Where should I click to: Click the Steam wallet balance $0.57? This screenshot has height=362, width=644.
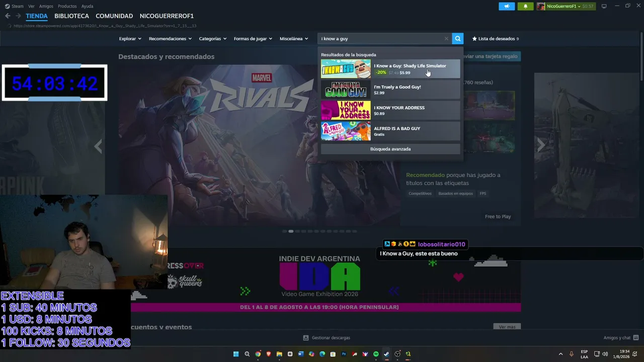coord(588,6)
